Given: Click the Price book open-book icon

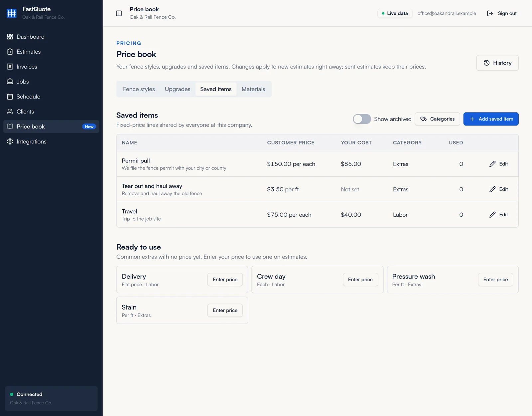Looking at the screenshot, I should 10,126.
